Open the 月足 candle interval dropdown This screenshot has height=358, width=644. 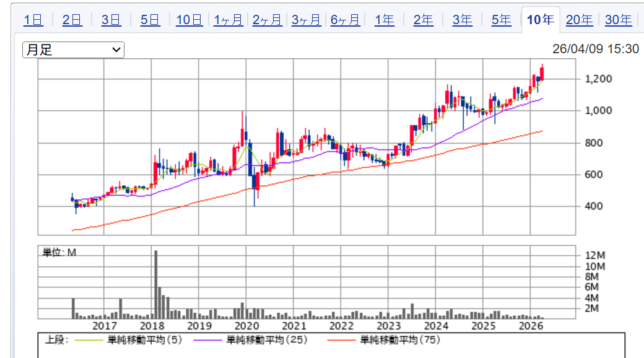(x=73, y=50)
